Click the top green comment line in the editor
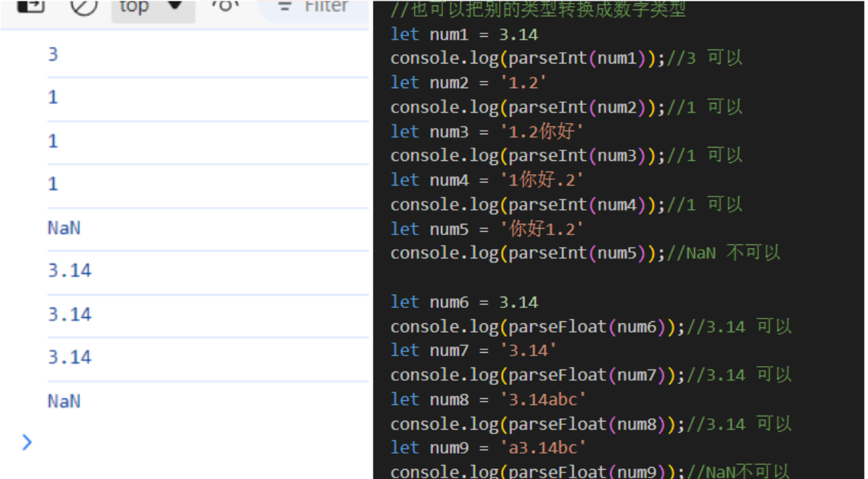868x479 pixels. (538, 10)
